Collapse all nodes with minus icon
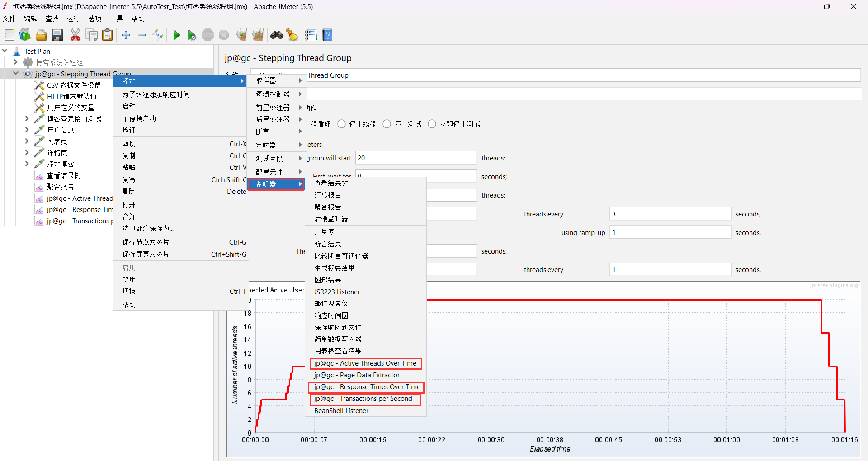 pyautogui.click(x=142, y=35)
